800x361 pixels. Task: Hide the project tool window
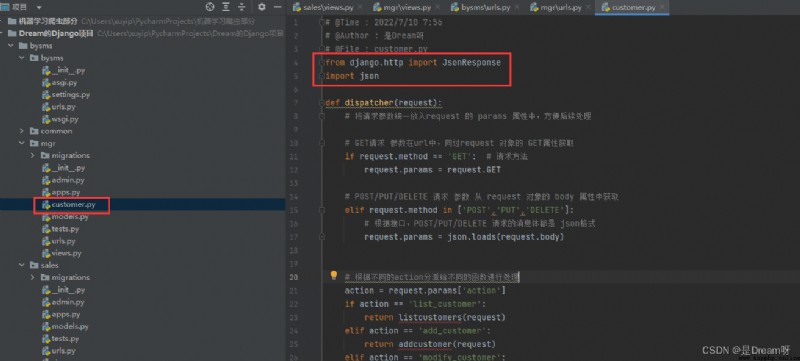coord(278,7)
